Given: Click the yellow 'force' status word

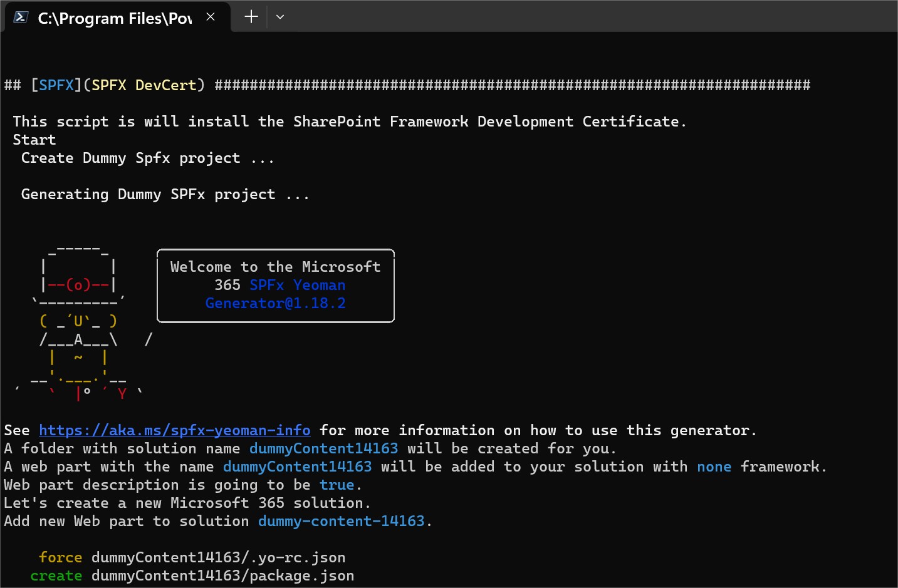Looking at the screenshot, I should click(x=61, y=557).
